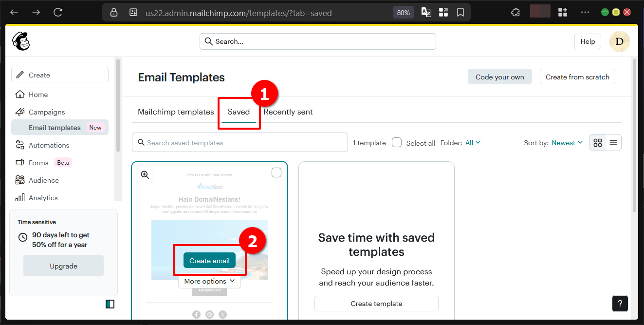Screen dimensions: 644x325
Task: Open the Mailchimp monkey home logo
Action: tap(21, 41)
